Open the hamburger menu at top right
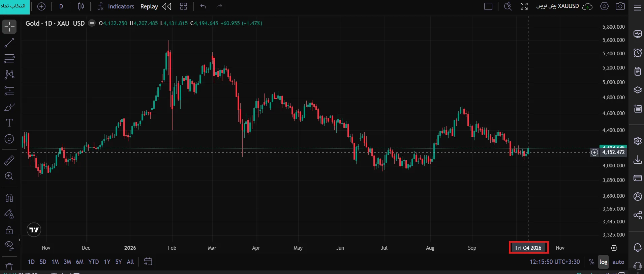The image size is (644, 274). coord(638,7)
